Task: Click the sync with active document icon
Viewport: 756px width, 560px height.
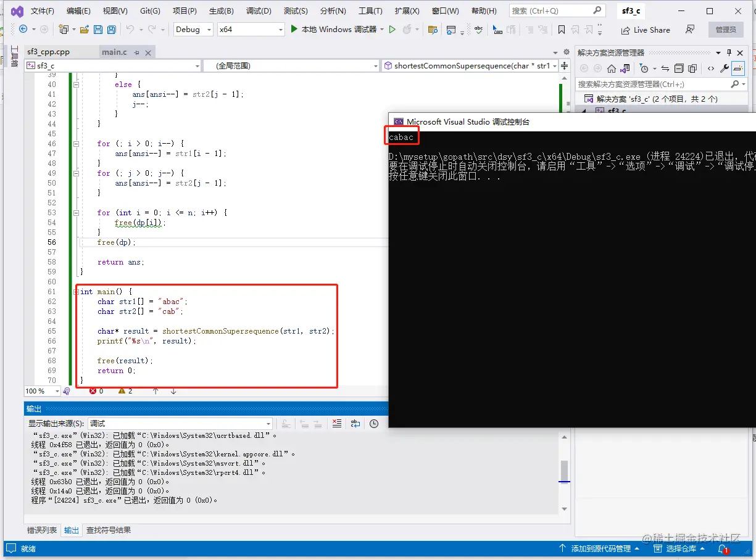Action: [665, 68]
